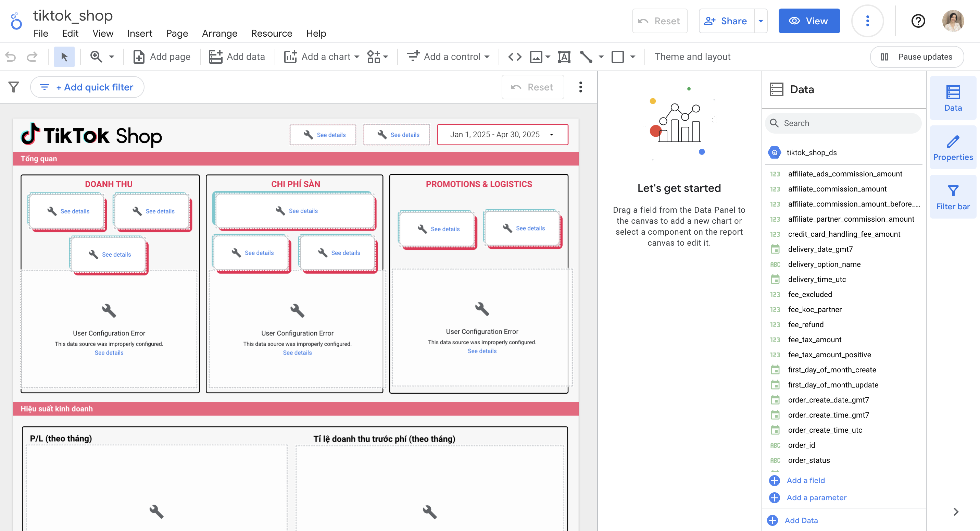Viewport: 980px width, 531px height.
Task: Switch to View mode
Action: click(x=809, y=21)
